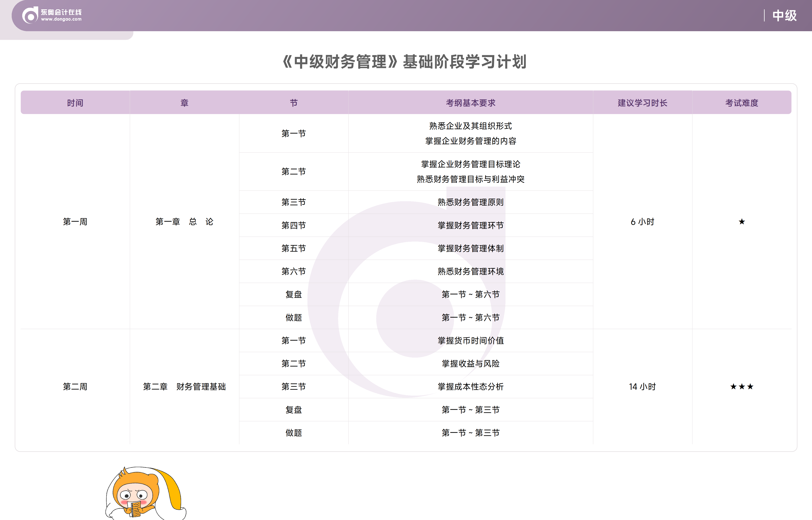Click 熟悉财务管理目标与利益冲突 text

pyautogui.click(x=471, y=179)
